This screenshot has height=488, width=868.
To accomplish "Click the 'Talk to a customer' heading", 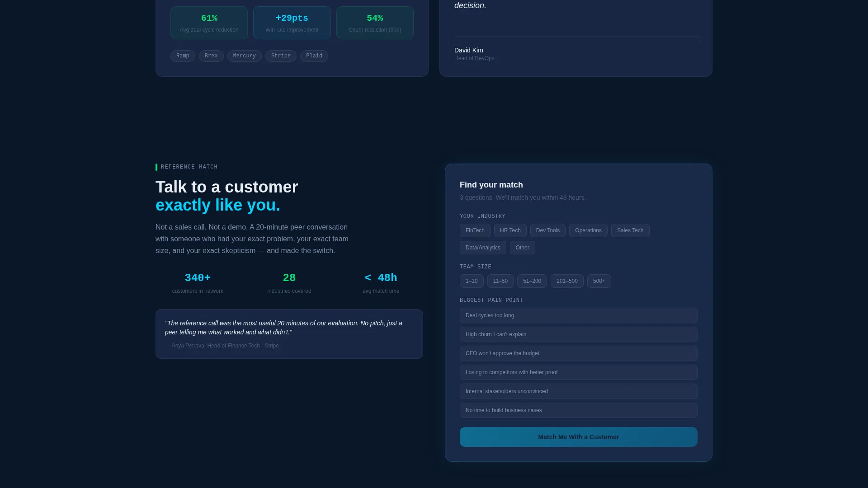I will (226, 187).
